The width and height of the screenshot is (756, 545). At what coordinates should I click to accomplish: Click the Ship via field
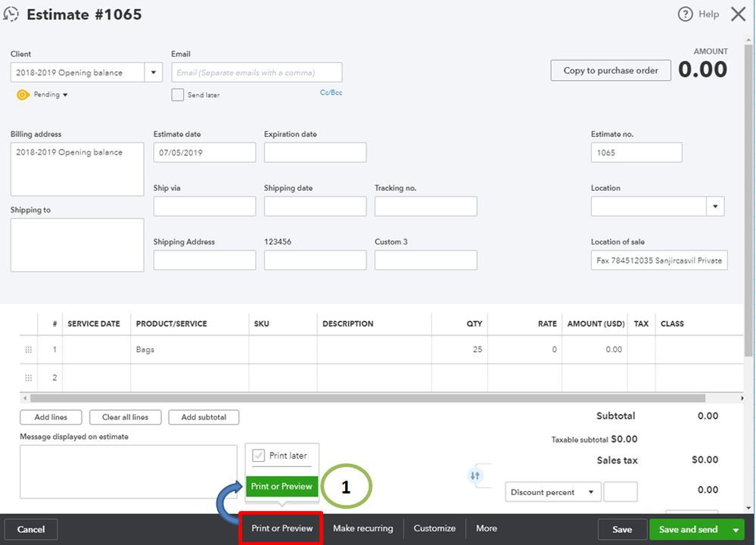click(204, 207)
